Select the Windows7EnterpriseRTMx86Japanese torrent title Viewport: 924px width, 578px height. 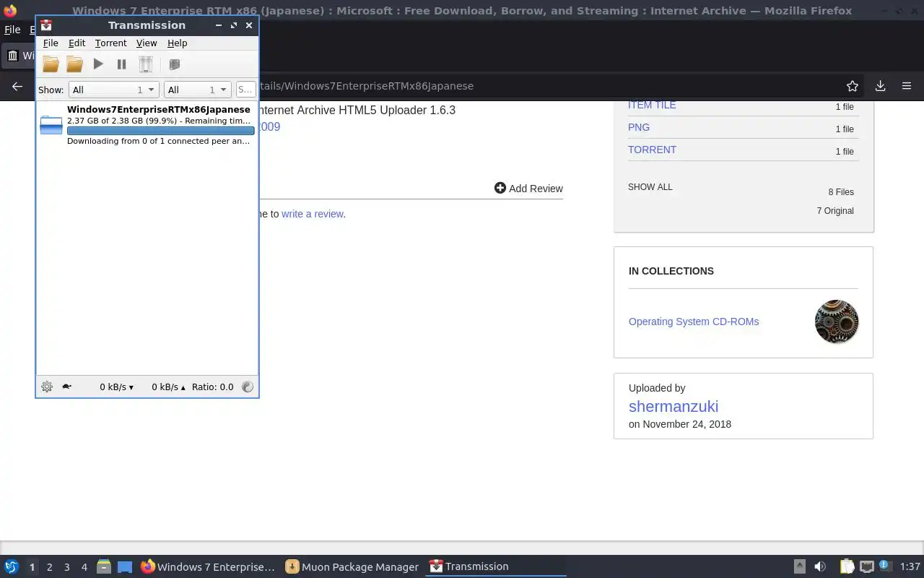(159, 110)
